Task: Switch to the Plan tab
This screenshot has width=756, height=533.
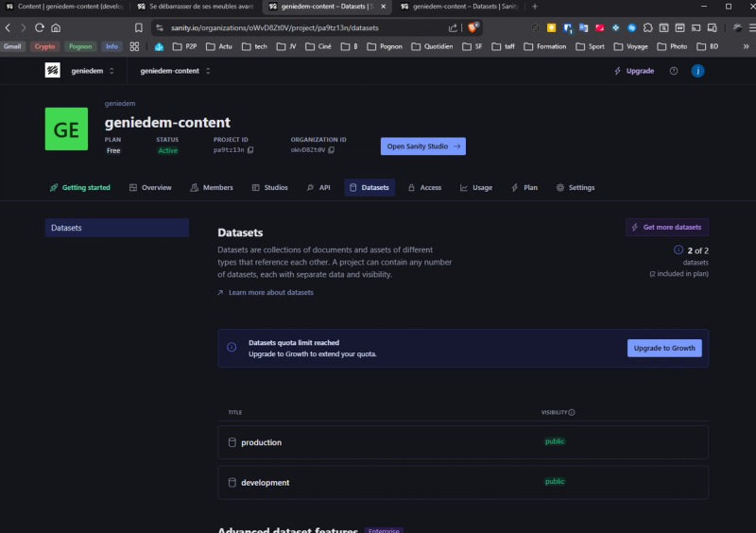Action: pyautogui.click(x=524, y=188)
